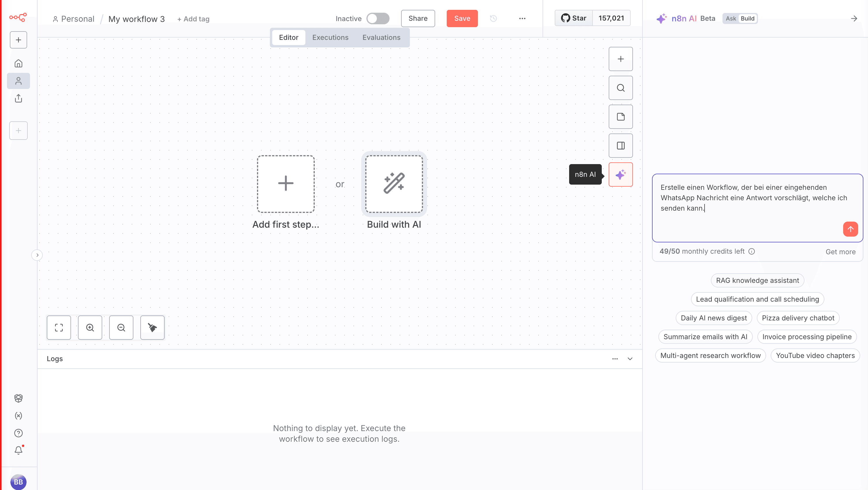Screen dimensions: 868x490
Task: Add a sticky note from the canvas toolbar
Action: [x=620, y=116]
